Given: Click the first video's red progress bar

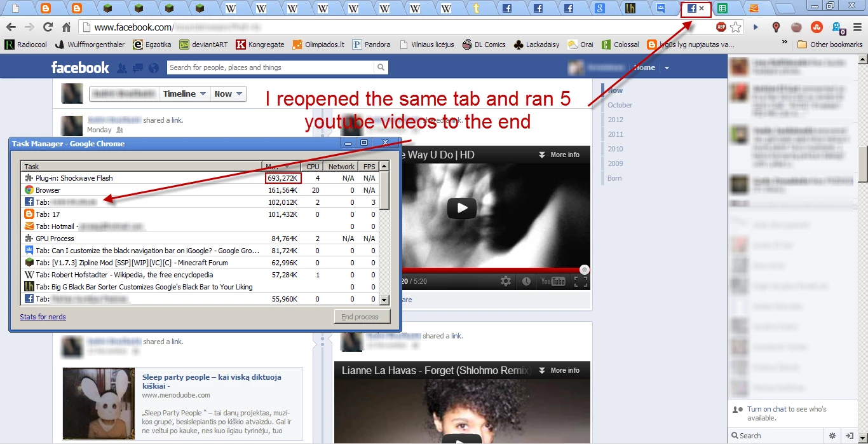Looking at the screenshot, I should [492, 270].
